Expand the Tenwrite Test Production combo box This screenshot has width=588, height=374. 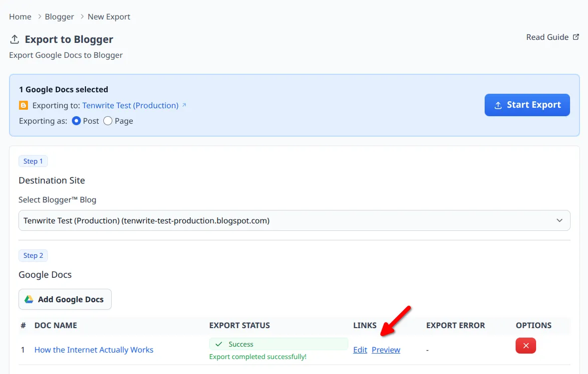(x=294, y=220)
